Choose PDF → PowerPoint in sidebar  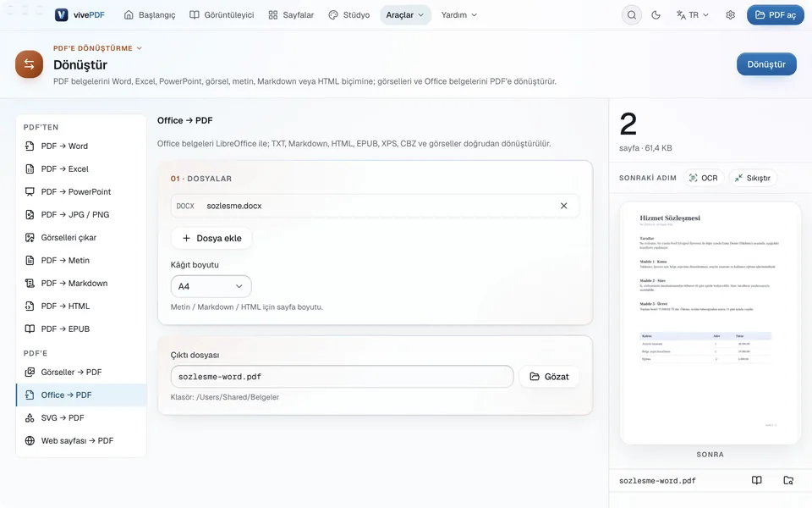coord(81,192)
